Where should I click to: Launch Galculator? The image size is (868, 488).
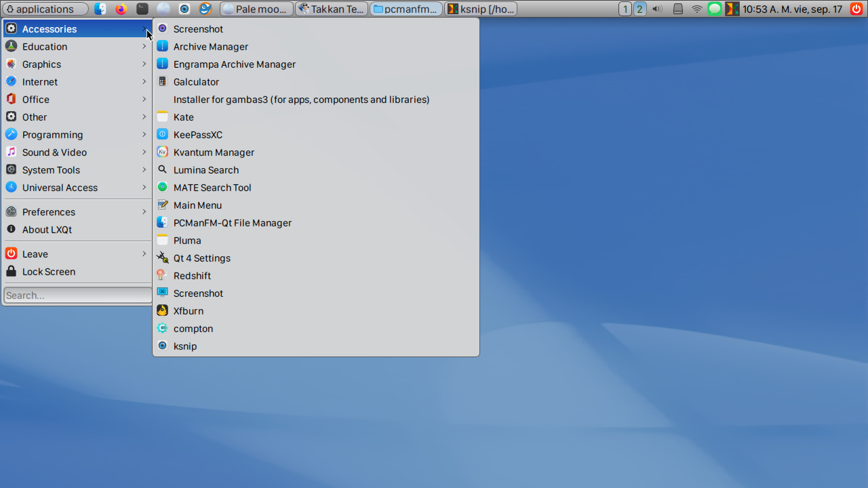[x=316, y=82]
